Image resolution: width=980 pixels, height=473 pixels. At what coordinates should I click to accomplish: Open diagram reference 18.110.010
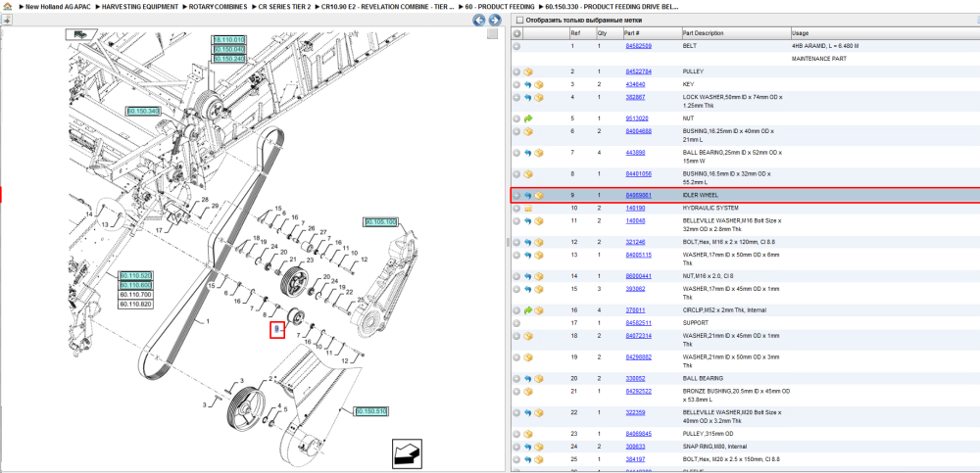coord(229,39)
